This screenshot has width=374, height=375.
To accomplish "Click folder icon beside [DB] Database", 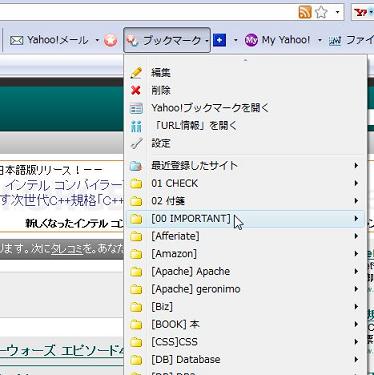I will pyautogui.click(x=136, y=360).
